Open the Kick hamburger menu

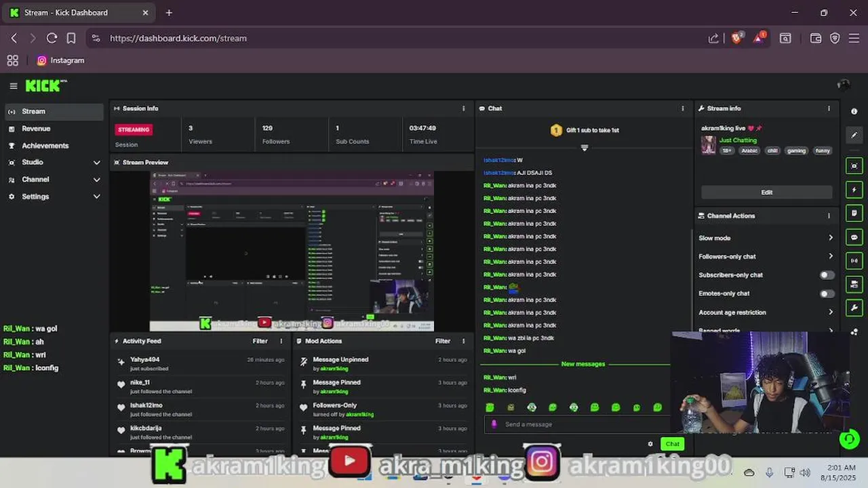point(13,86)
